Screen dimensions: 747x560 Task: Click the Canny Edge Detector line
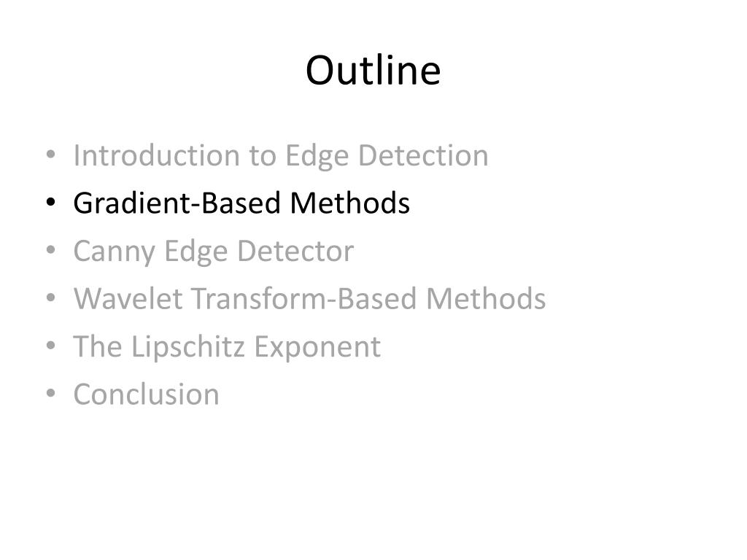(214, 251)
